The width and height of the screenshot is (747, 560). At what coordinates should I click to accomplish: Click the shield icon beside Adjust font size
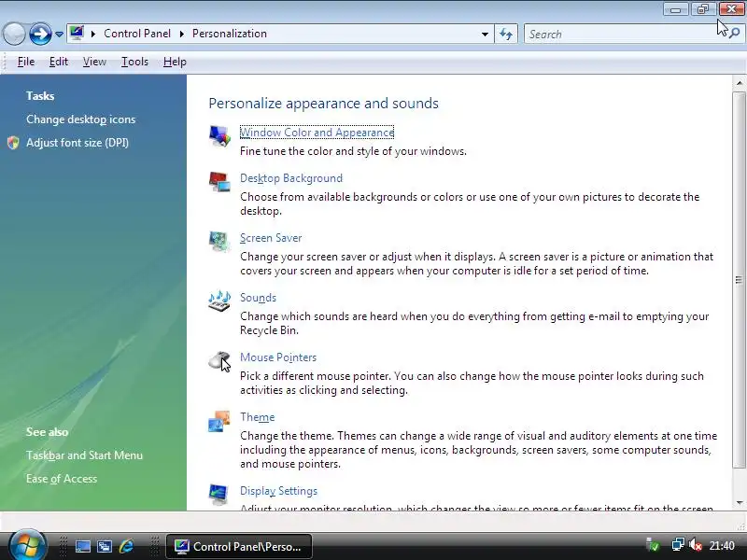tap(13, 143)
